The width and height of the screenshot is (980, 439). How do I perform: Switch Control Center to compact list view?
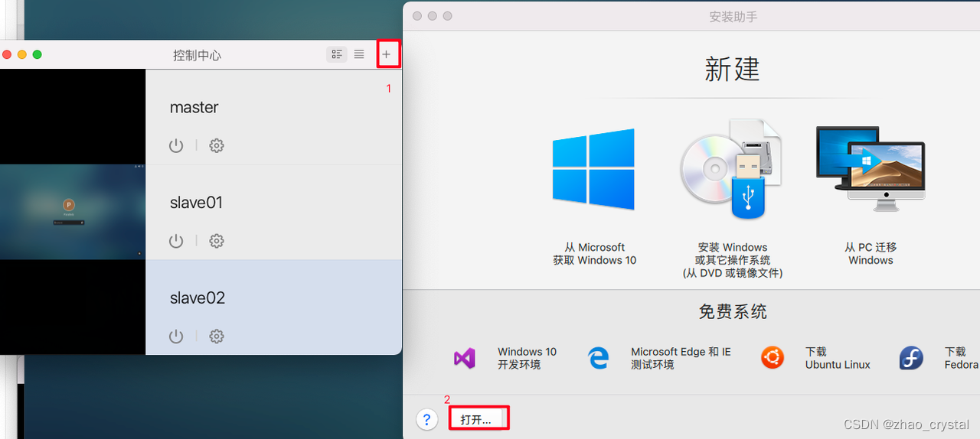click(x=359, y=54)
